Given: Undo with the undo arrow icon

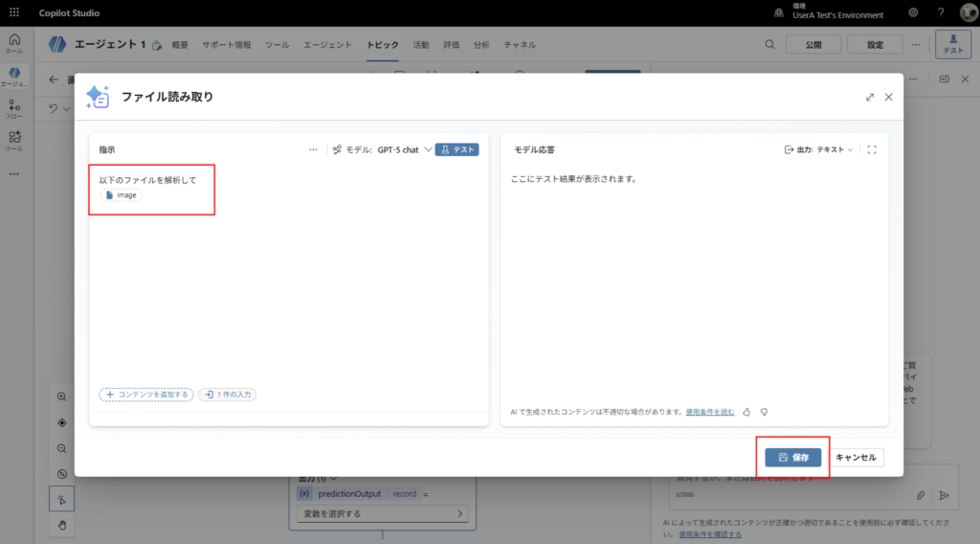Looking at the screenshot, I should [x=54, y=108].
